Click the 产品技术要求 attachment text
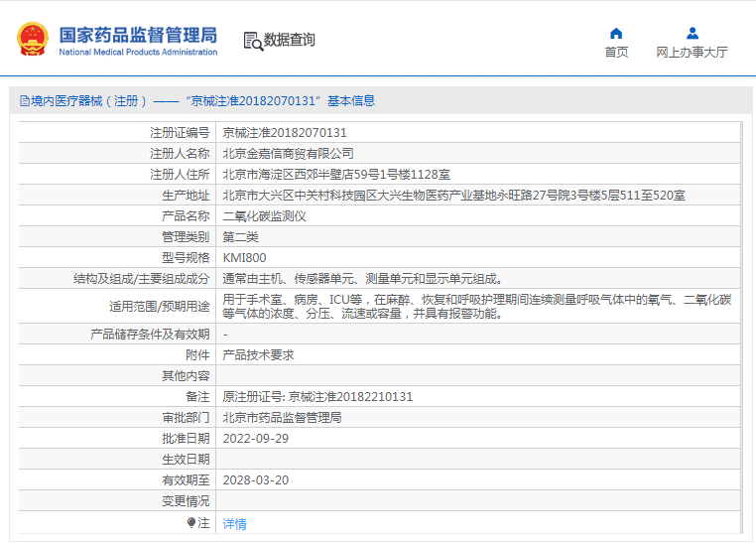Screen dimensions: 756x544 tap(258, 355)
